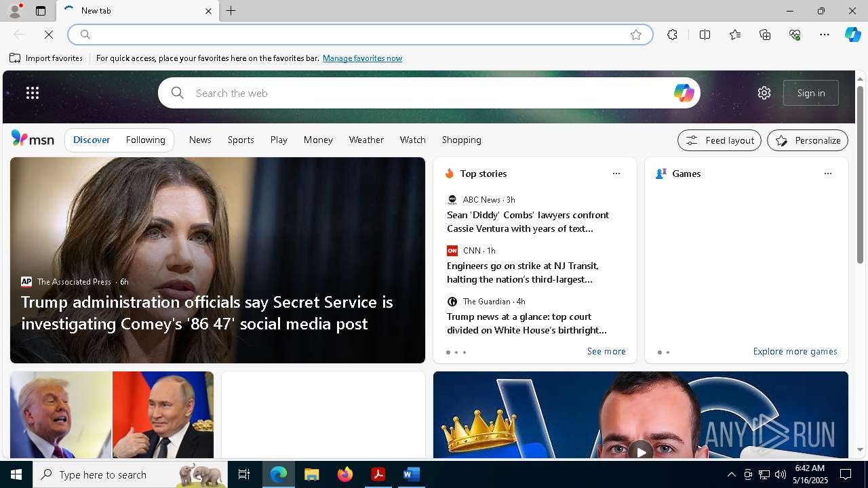Screen dimensions: 868x488
Task: Open Task View on the taskbar
Action: [244, 474]
